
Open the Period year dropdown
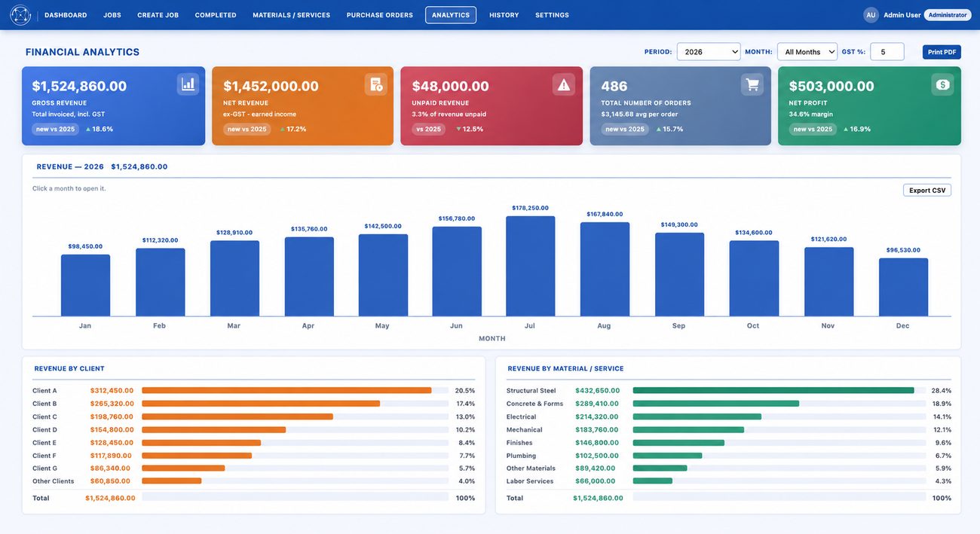pyautogui.click(x=709, y=52)
